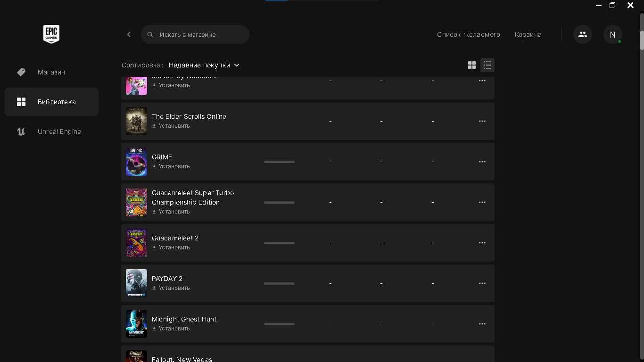
Task: Open Guacamelee! 2 three-dot menu
Action: 482,243
